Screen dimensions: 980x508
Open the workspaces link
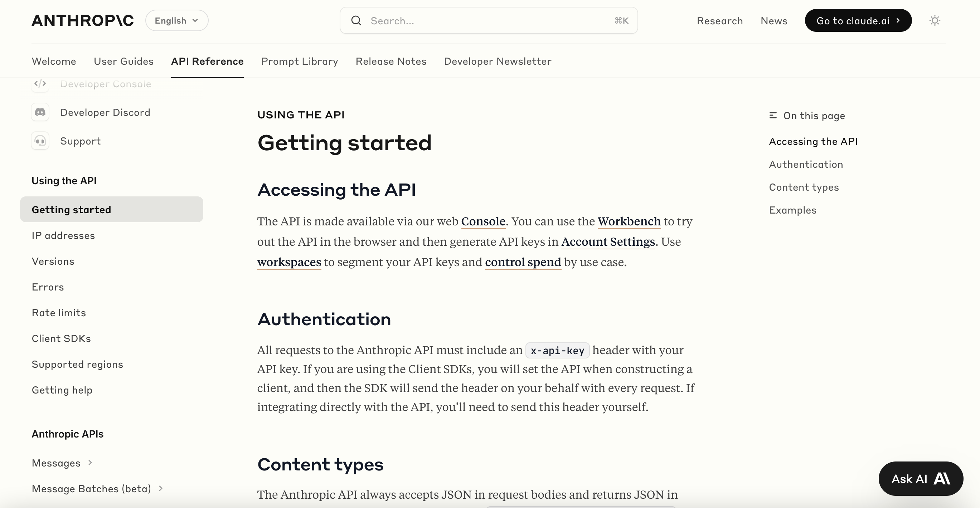[x=289, y=262]
